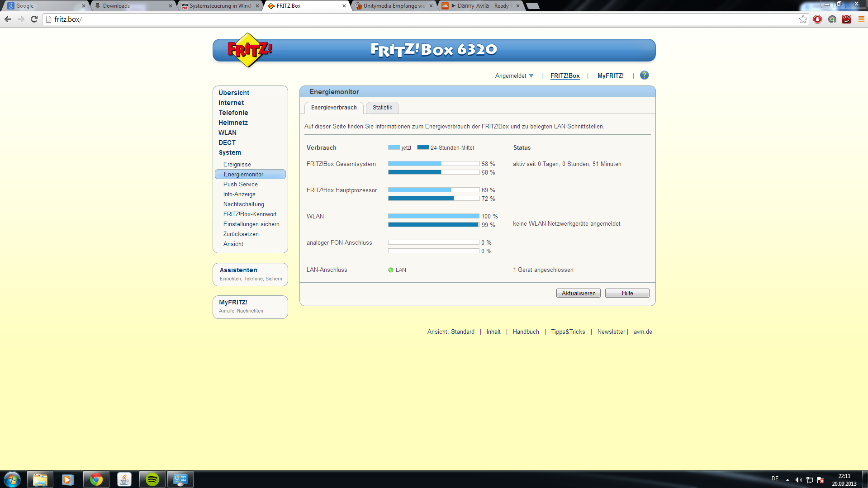Click WLAN jetzt 100 % bar

click(x=434, y=216)
